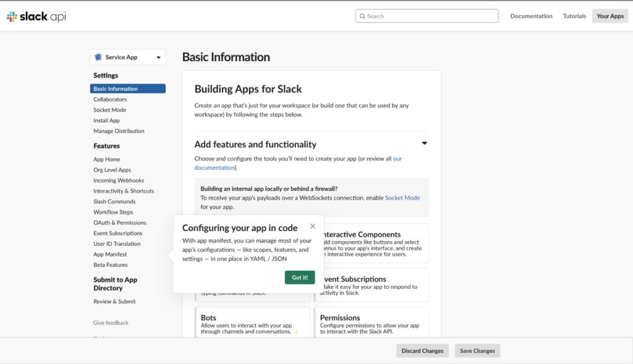Click Give feedback in the sidebar

(111, 323)
